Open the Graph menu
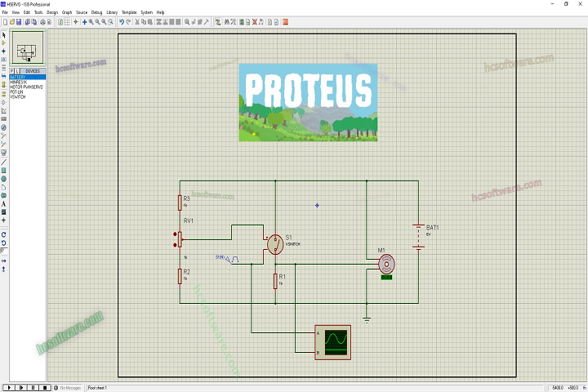This screenshot has width=588, height=392. coord(67,12)
